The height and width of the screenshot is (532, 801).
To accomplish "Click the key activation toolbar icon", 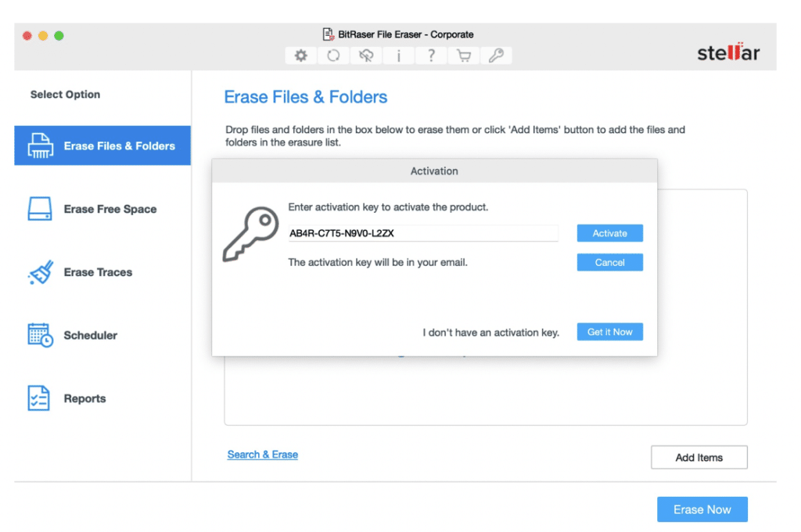I will point(496,56).
